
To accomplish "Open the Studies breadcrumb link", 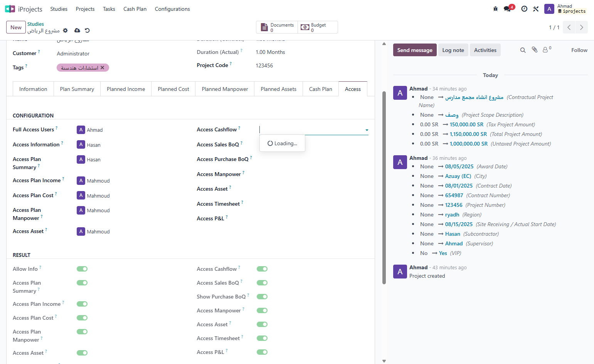I will [35, 24].
